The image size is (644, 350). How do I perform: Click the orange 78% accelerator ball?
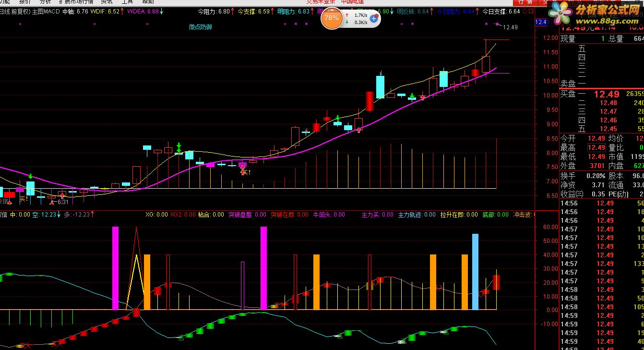point(331,19)
